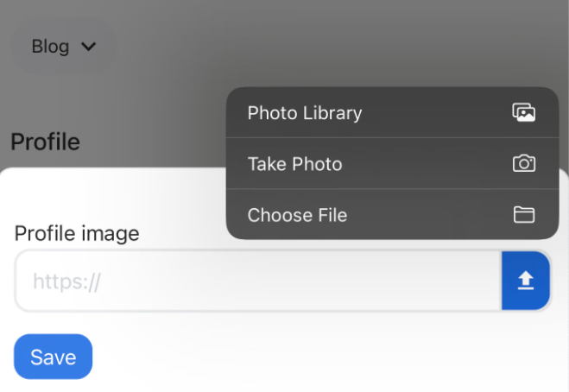Click the blue upload arrow icon
This screenshot has width=569, height=392.
(x=526, y=281)
